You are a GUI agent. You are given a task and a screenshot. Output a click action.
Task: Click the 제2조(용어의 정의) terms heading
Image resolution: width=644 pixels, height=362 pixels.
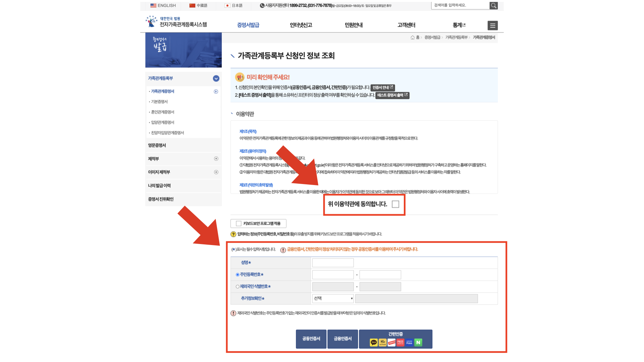coord(253,151)
